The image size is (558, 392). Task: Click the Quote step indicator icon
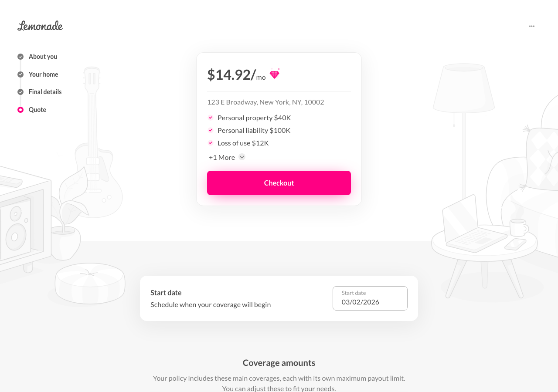pyautogui.click(x=20, y=109)
